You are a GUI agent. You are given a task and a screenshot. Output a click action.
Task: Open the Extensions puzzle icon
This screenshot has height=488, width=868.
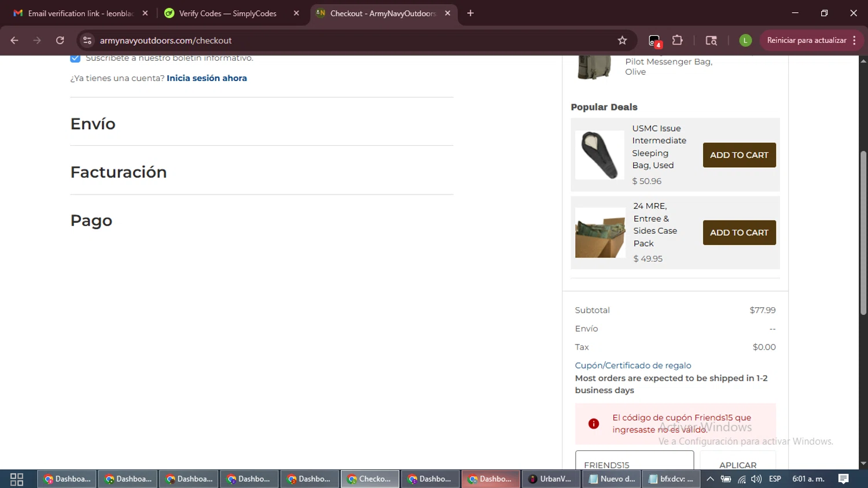(x=678, y=41)
